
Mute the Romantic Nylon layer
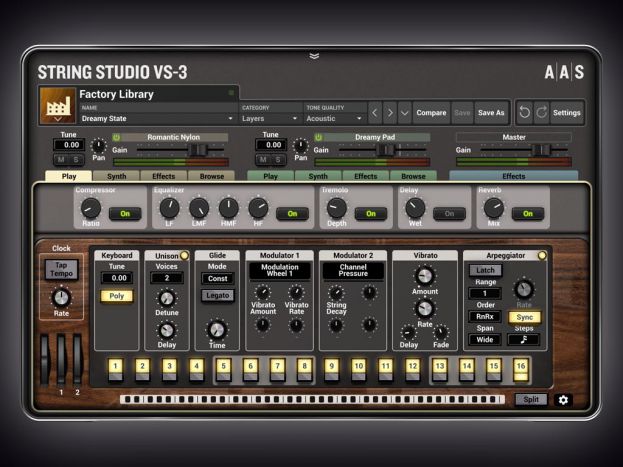pyautogui.click(x=61, y=160)
